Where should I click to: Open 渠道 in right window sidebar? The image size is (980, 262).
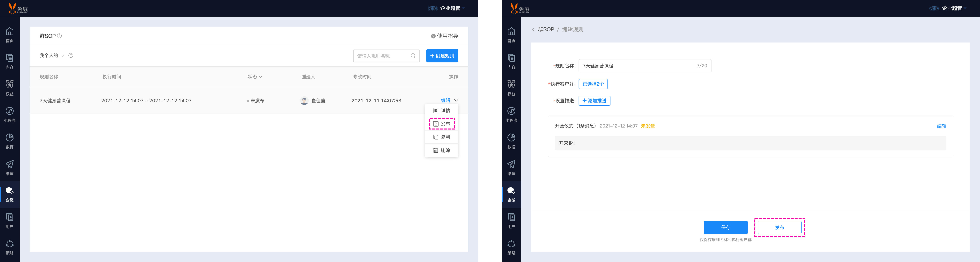click(511, 168)
